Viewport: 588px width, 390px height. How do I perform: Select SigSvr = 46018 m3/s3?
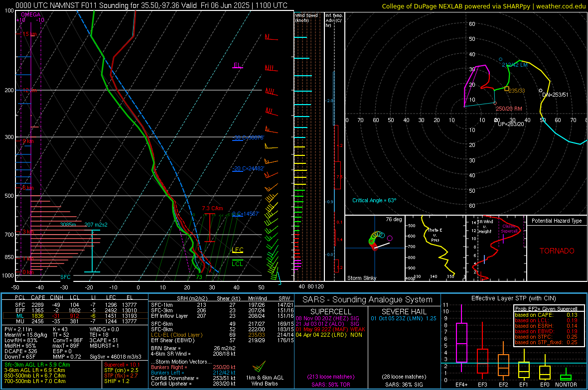point(116,357)
